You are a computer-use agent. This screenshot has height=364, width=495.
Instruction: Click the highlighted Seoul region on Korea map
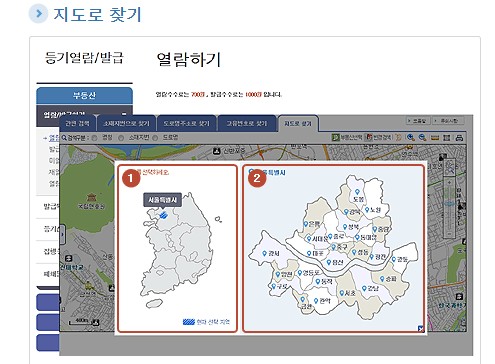coord(163,215)
